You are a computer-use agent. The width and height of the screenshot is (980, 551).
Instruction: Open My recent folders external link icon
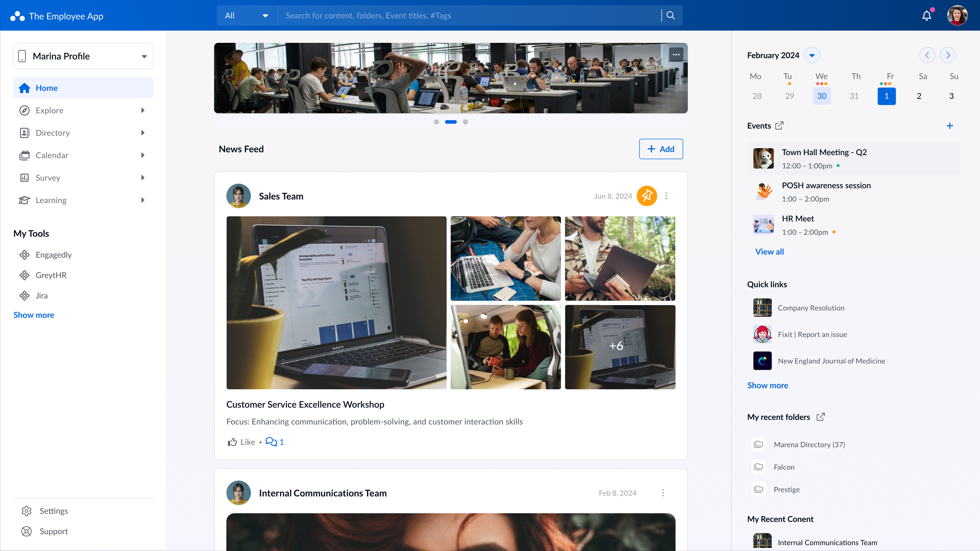(x=820, y=417)
